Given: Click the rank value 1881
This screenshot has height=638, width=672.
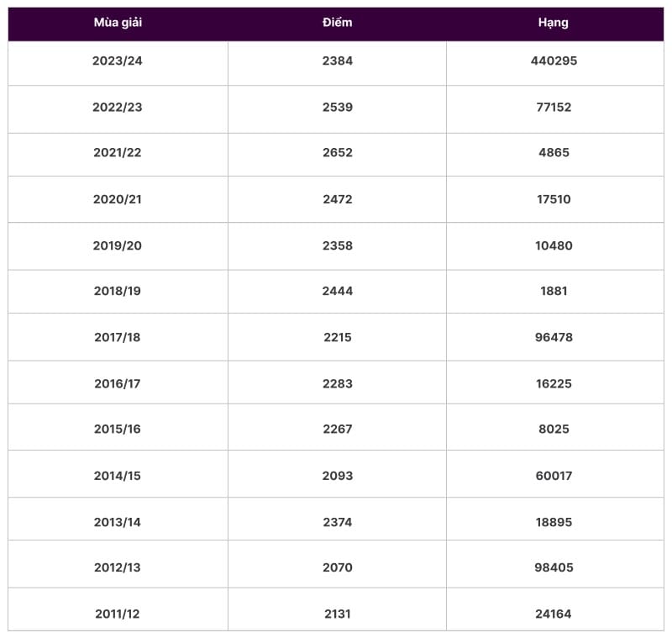Looking at the screenshot, I should 554,292.
